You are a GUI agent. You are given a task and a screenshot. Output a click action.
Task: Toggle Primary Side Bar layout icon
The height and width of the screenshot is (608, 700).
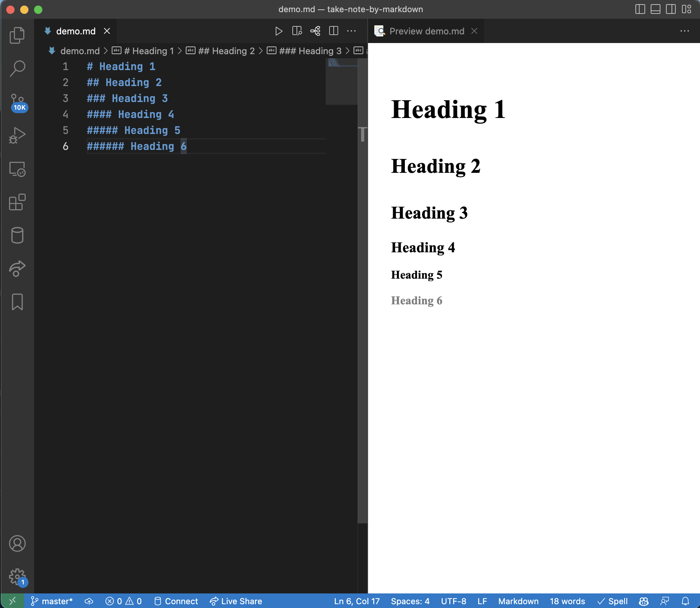point(640,9)
